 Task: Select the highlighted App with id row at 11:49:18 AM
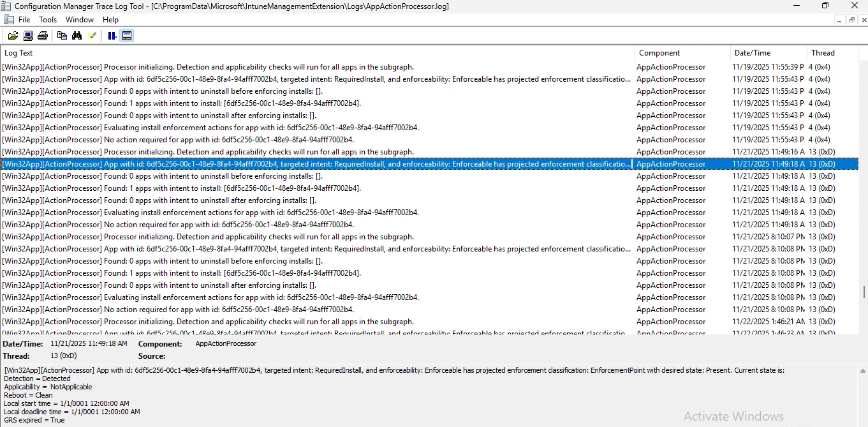(x=429, y=164)
